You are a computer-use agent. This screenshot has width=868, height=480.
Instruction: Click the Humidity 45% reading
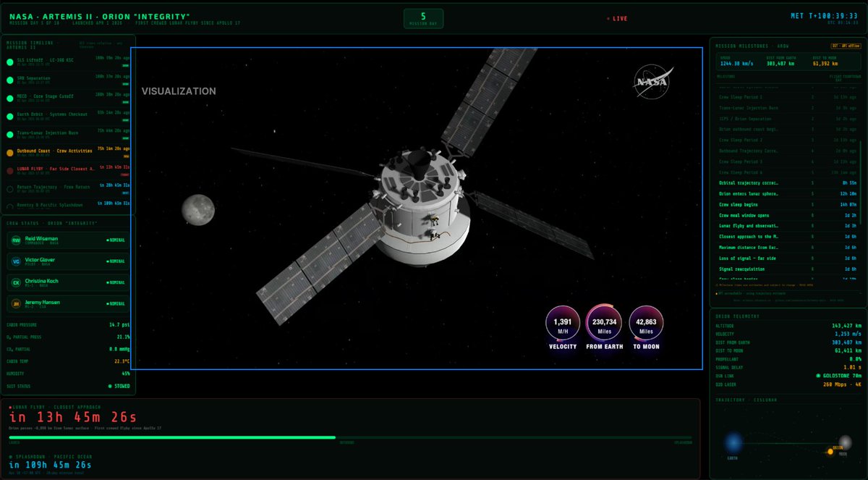tap(125, 374)
